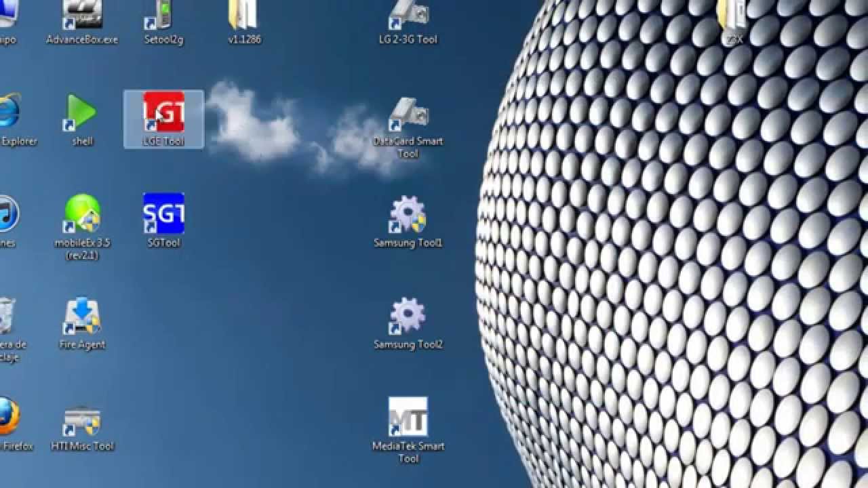Open the HTI Misc Tool shortcut
Image resolution: width=868 pixels, height=488 pixels.
82,428
